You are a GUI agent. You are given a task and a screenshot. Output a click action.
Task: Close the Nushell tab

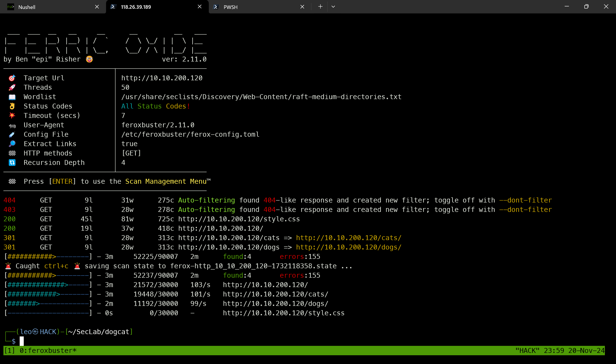[97, 7]
